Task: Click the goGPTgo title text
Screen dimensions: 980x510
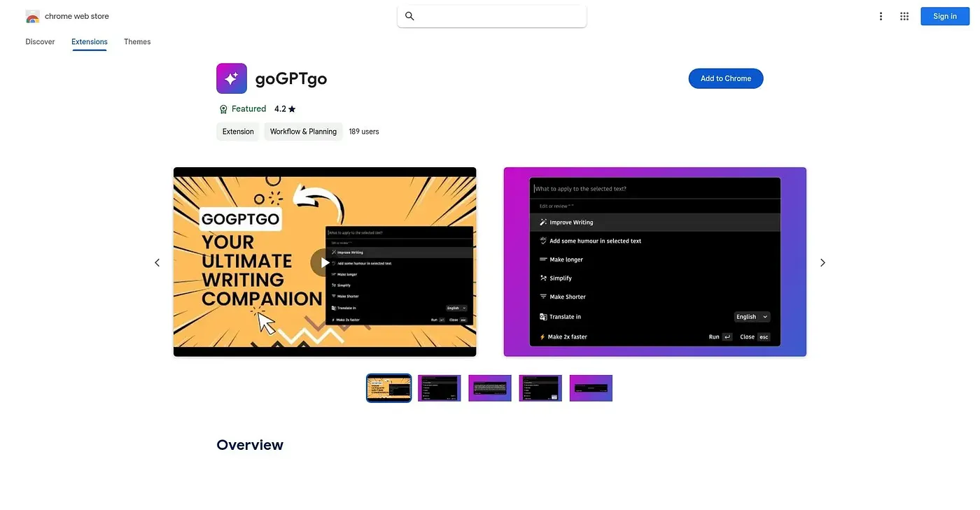Action: [291, 78]
